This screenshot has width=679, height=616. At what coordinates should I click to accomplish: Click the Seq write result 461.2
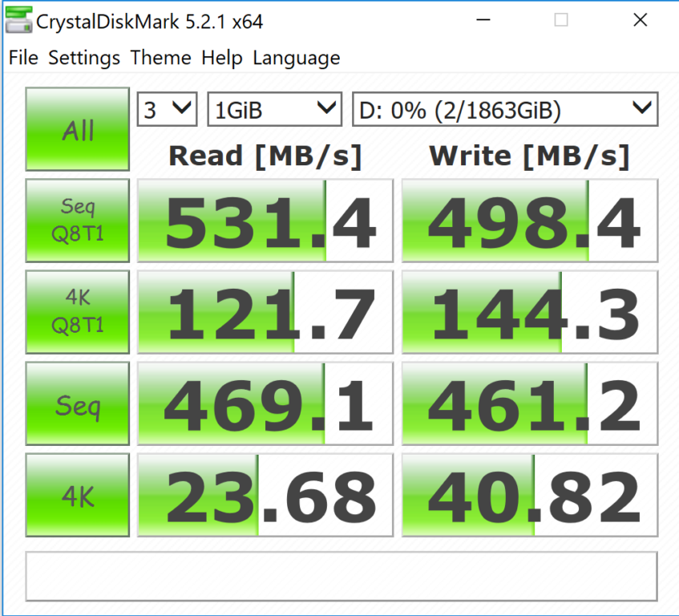tap(530, 403)
